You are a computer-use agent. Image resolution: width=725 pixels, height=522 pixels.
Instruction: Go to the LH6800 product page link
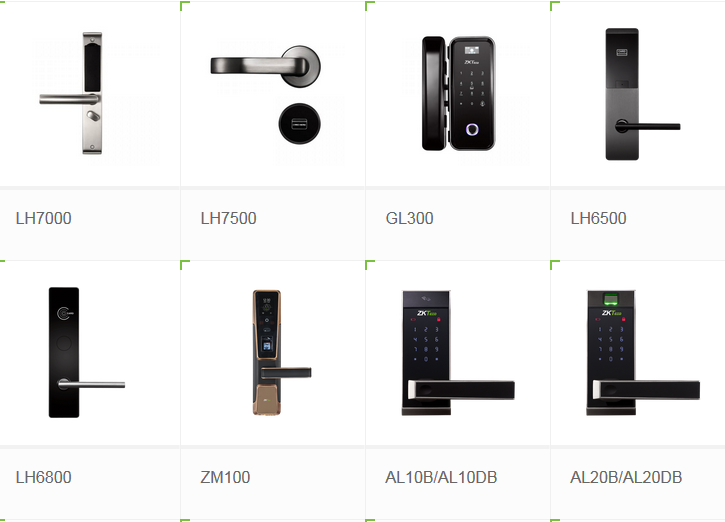[43, 477]
